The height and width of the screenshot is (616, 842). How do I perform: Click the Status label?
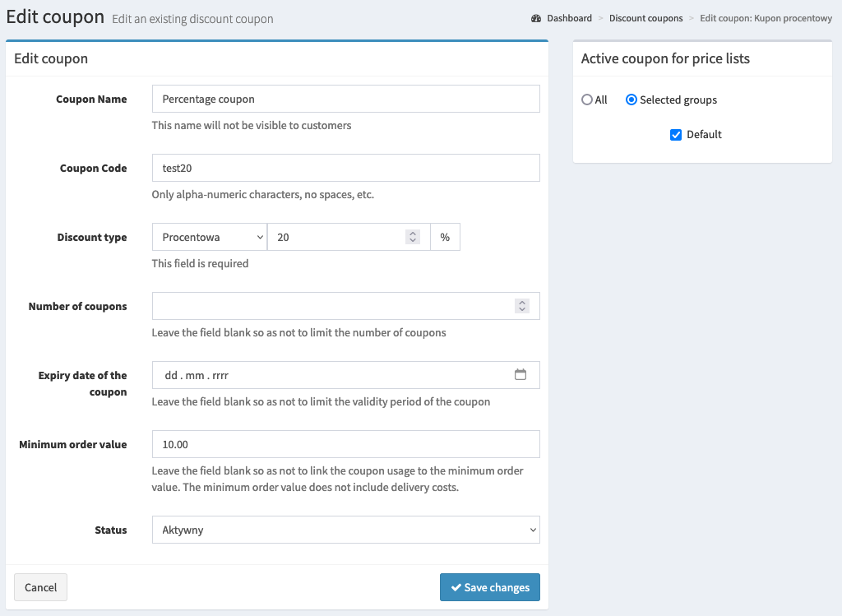click(111, 530)
